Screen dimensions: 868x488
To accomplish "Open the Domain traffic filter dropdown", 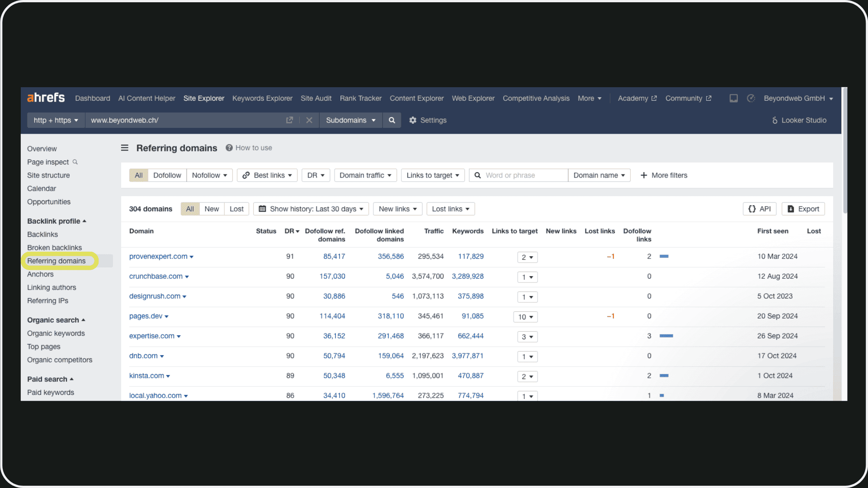I will (365, 175).
